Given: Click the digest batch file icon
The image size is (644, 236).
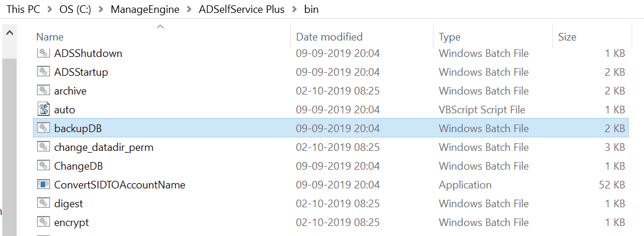Looking at the screenshot, I should 44,203.
